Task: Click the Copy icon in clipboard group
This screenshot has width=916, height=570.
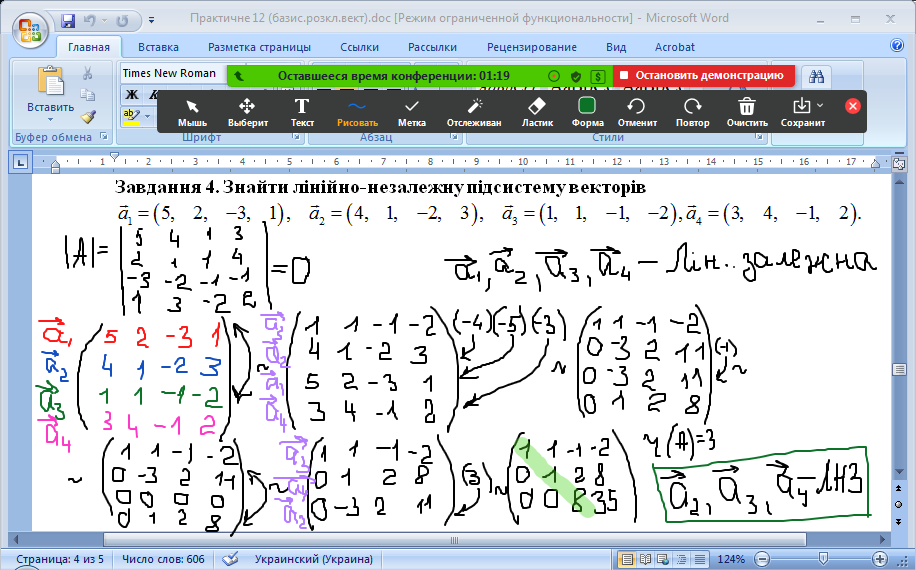Action: coord(88,95)
